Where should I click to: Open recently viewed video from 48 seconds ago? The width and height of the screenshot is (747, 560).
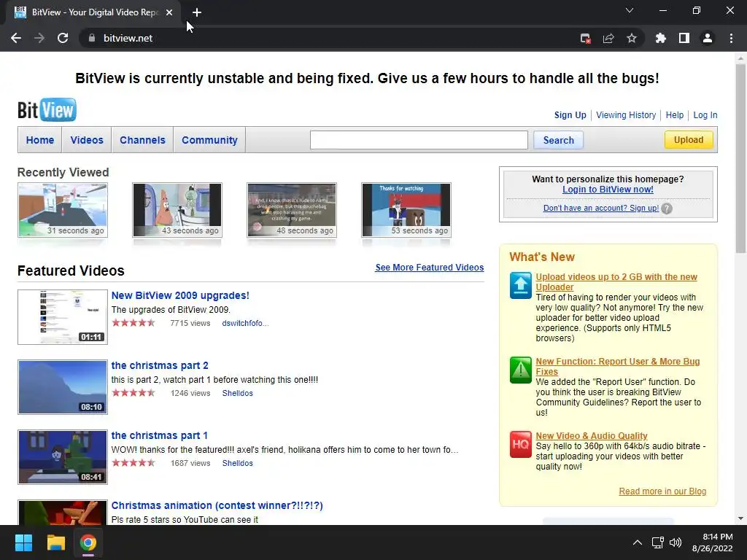coord(292,210)
